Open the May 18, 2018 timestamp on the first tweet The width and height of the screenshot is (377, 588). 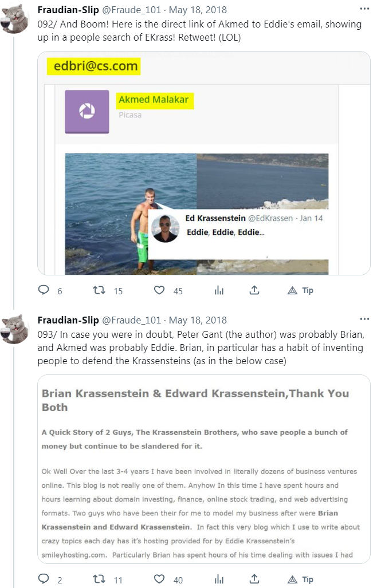click(198, 10)
